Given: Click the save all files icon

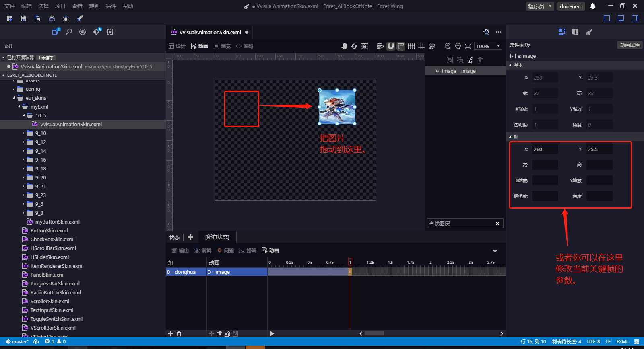Looking at the screenshot, I should click(x=37, y=18).
